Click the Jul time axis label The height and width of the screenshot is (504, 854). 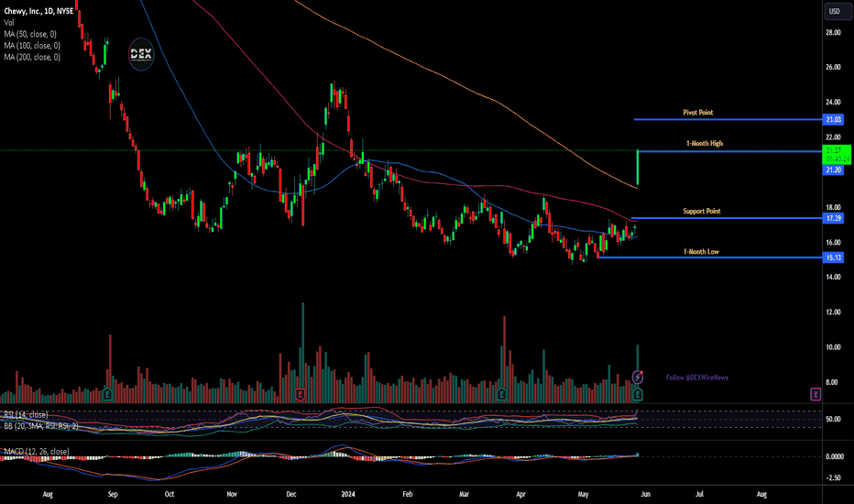[699, 495]
